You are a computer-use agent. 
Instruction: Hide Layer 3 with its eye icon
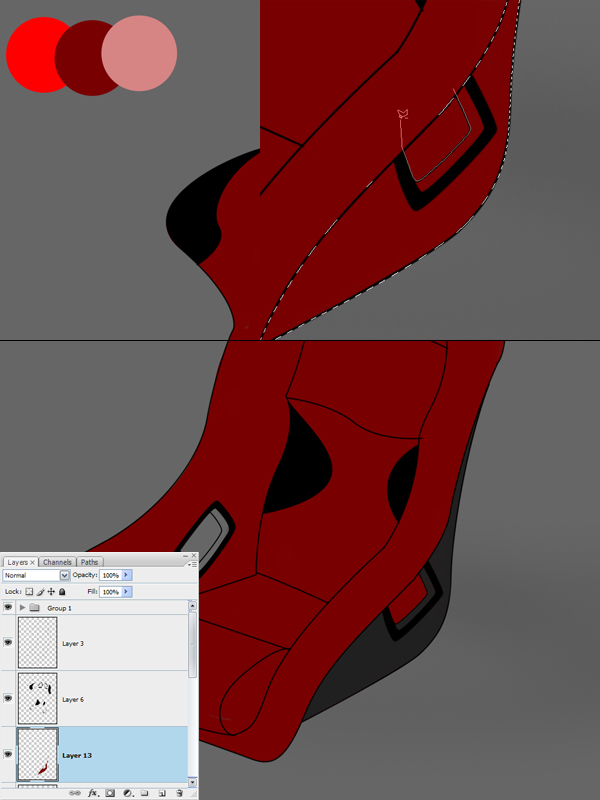[x=8, y=642]
